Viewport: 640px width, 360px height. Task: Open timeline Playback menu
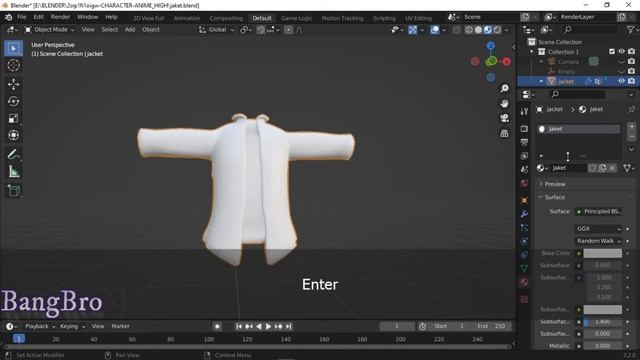click(39, 326)
